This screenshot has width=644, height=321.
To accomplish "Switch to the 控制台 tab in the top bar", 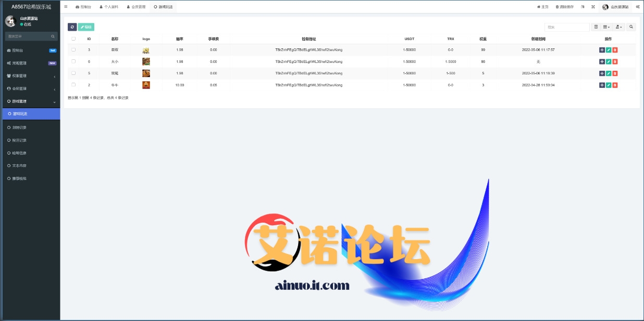I will (83, 7).
